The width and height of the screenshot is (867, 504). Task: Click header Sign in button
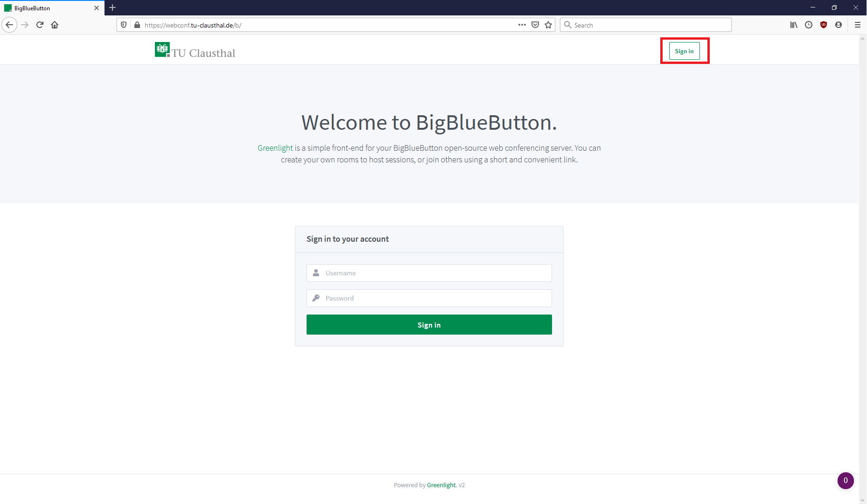coord(684,51)
